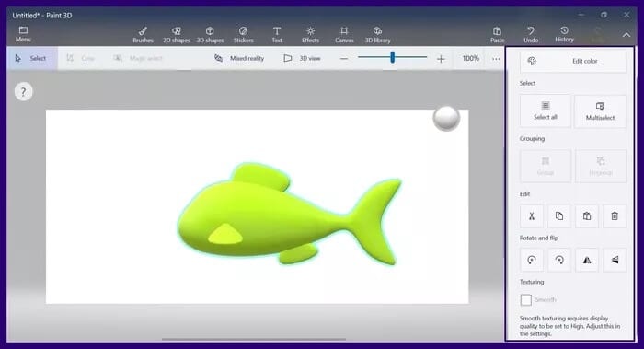Open Mixed reality view
Viewport: 644px width, 349px height.
point(239,58)
